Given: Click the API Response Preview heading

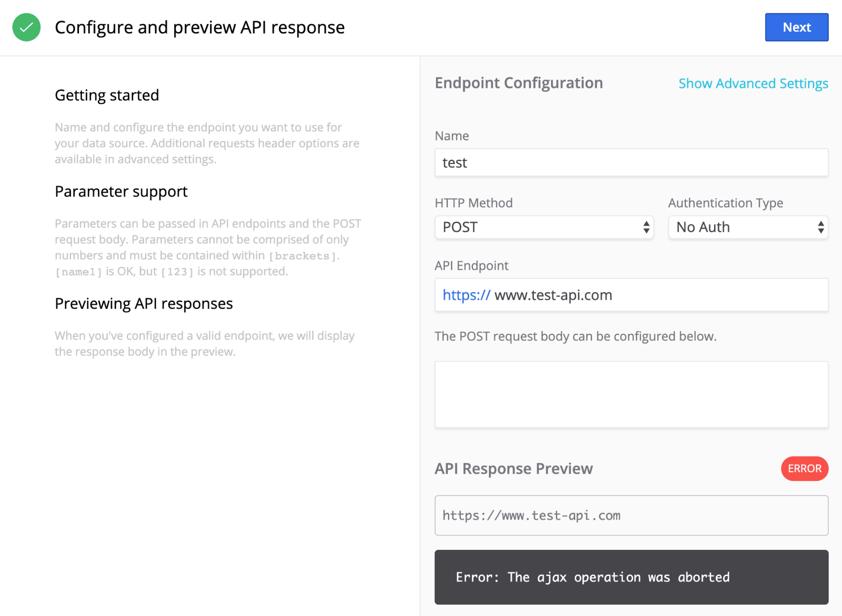Looking at the screenshot, I should point(514,468).
